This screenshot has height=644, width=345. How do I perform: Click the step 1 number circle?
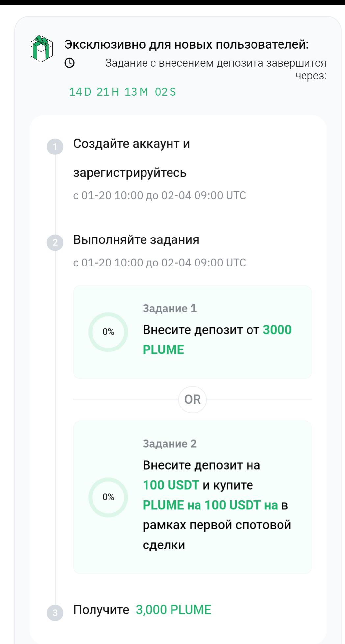pyautogui.click(x=55, y=147)
